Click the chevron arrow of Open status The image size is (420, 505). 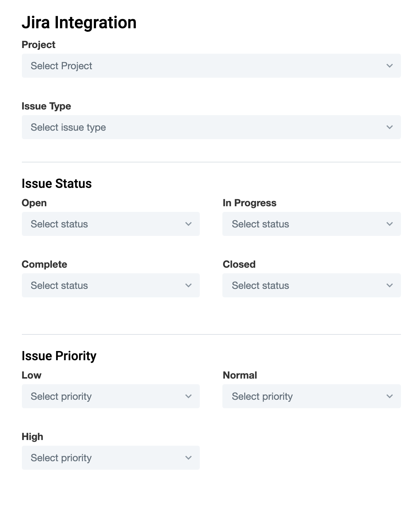point(188,224)
